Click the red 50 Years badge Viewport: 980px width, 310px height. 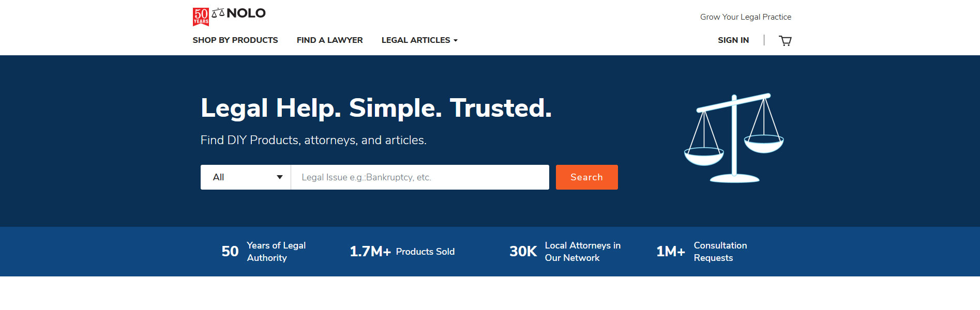click(x=201, y=17)
